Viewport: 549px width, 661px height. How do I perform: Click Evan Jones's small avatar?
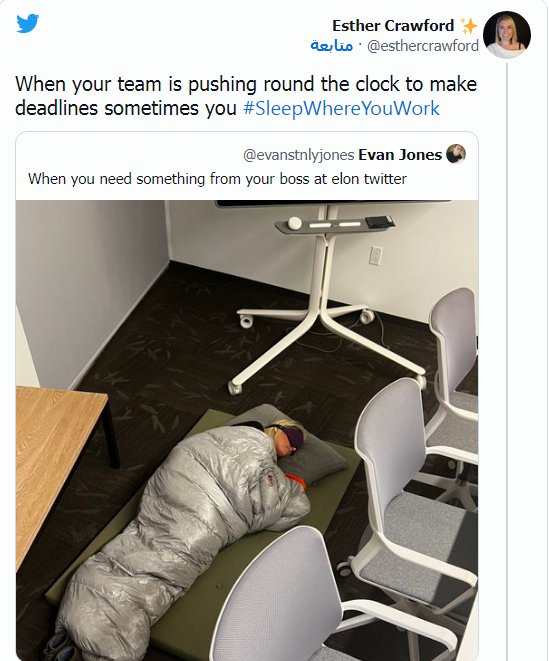pyautogui.click(x=456, y=154)
